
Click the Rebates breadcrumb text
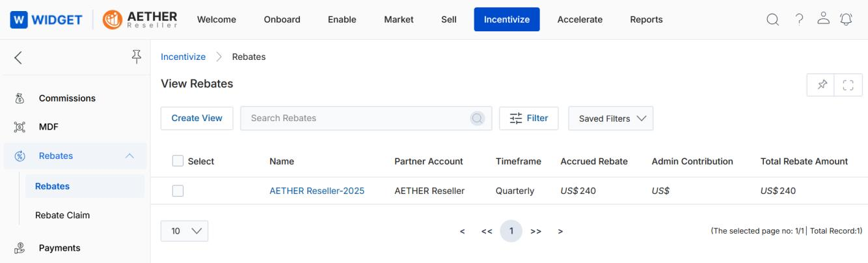[x=249, y=57]
